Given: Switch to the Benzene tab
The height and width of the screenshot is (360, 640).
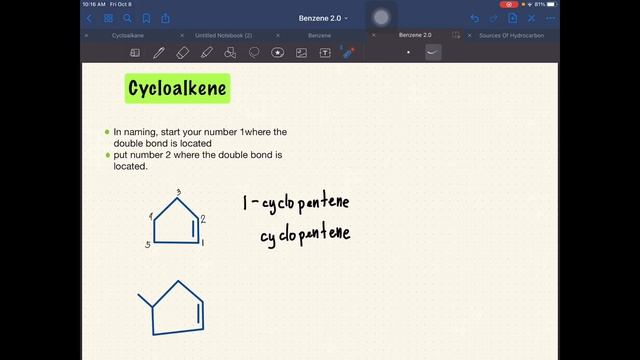Looking at the screenshot, I should (x=319, y=36).
